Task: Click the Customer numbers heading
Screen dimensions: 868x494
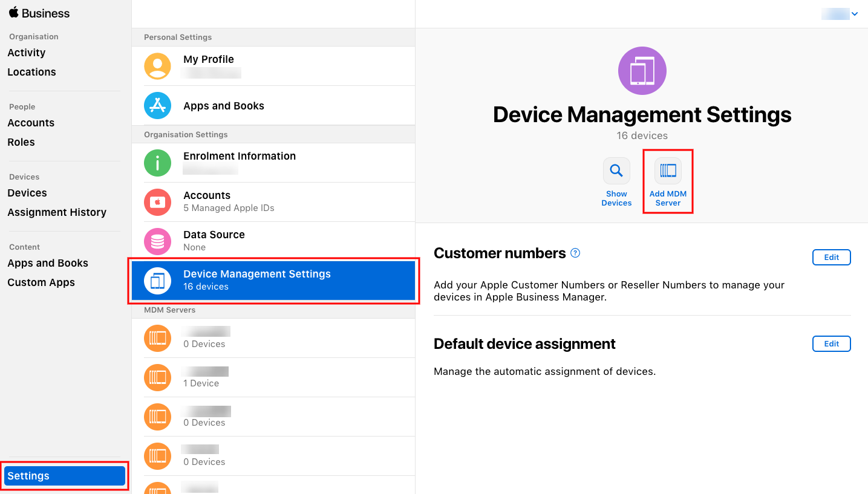Action: click(x=500, y=253)
